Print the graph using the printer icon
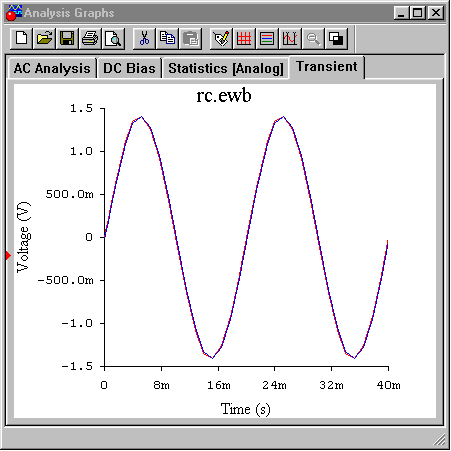451x451 pixels. click(90, 39)
